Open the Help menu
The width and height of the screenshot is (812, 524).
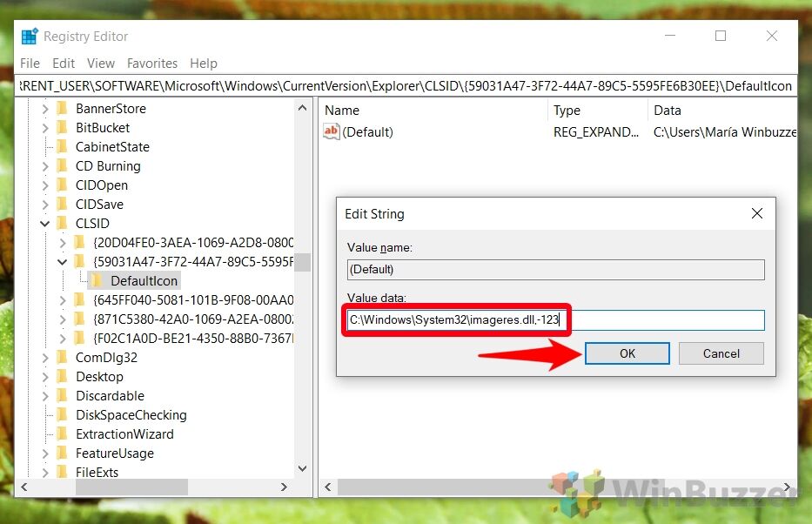[204, 64]
